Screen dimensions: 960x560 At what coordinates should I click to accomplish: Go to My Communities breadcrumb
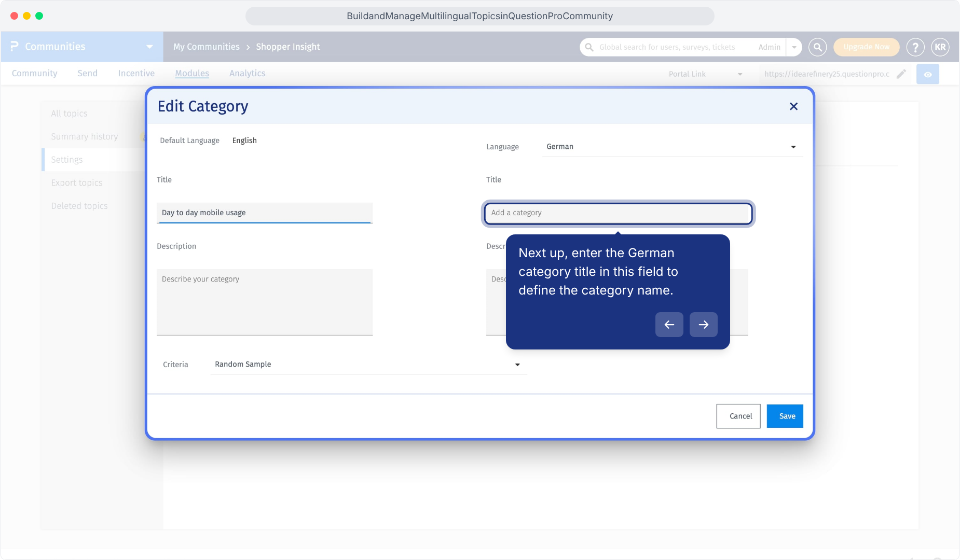coord(207,47)
